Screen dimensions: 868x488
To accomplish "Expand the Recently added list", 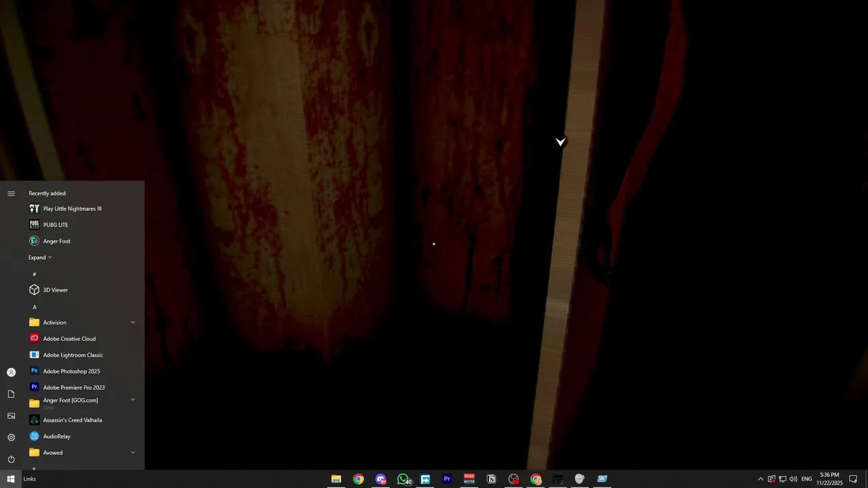I will pyautogui.click(x=40, y=258).
